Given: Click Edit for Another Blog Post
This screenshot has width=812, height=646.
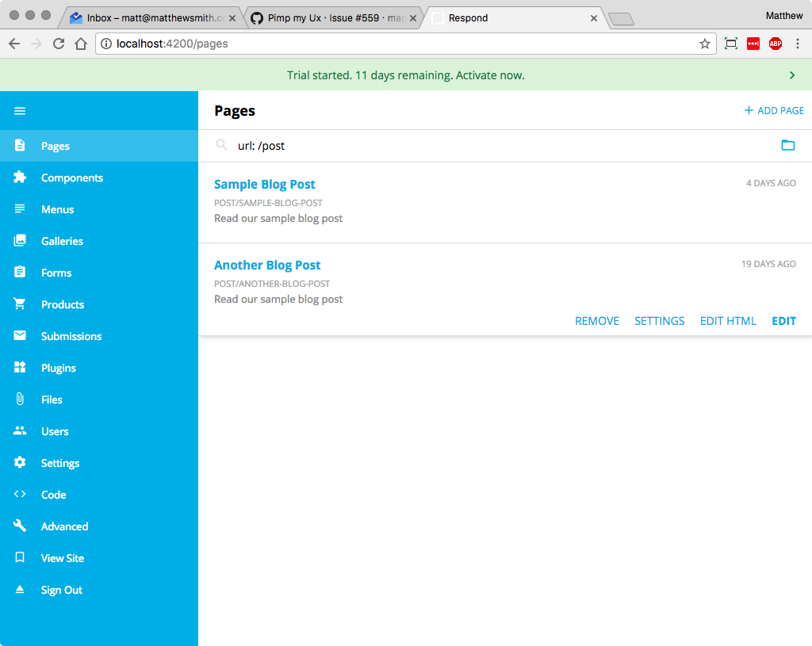Looking at the screenshot, I should click(x=784, y=321).
